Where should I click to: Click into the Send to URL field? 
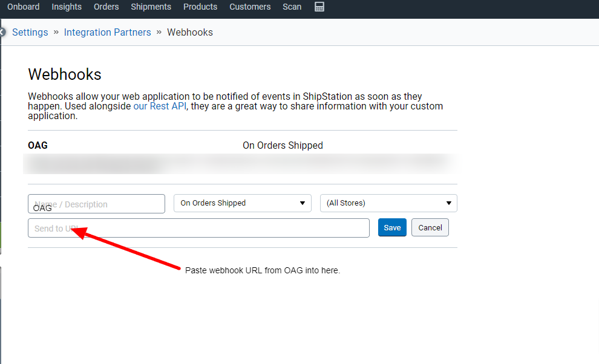(x=198, y=228)
